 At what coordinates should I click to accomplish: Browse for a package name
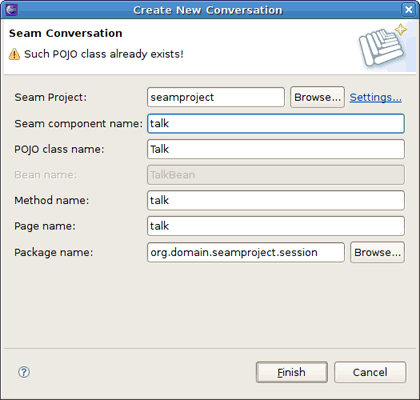click(x=377, y=252)
